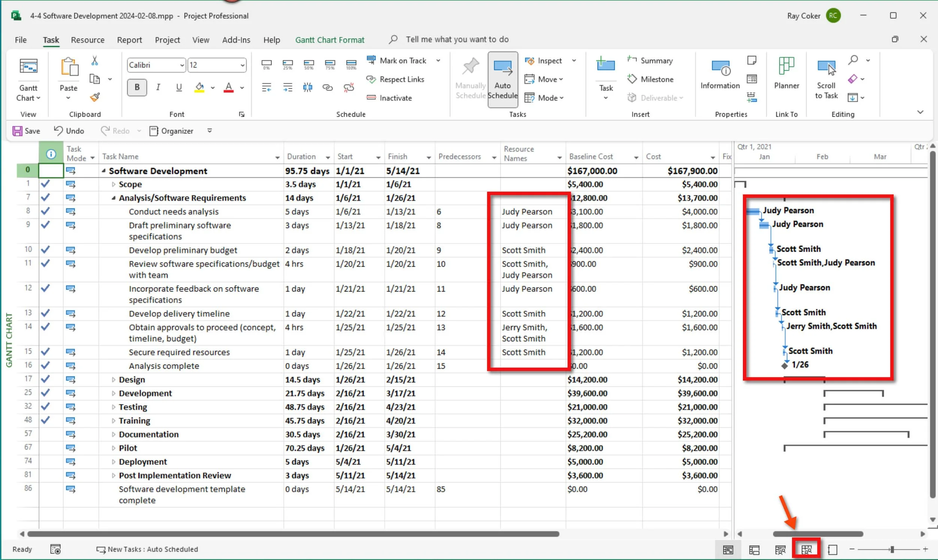Click Save in the quick access bar
Viewport: 938px width, 560px height.
26,131
